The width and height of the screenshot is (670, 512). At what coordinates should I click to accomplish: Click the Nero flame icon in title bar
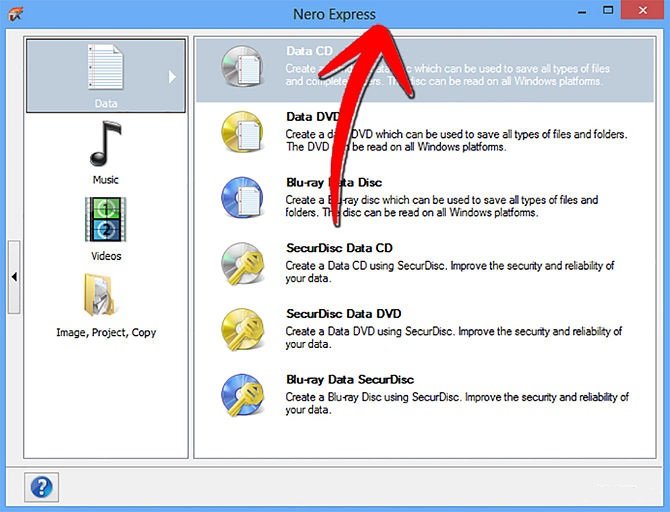point(15,14)
